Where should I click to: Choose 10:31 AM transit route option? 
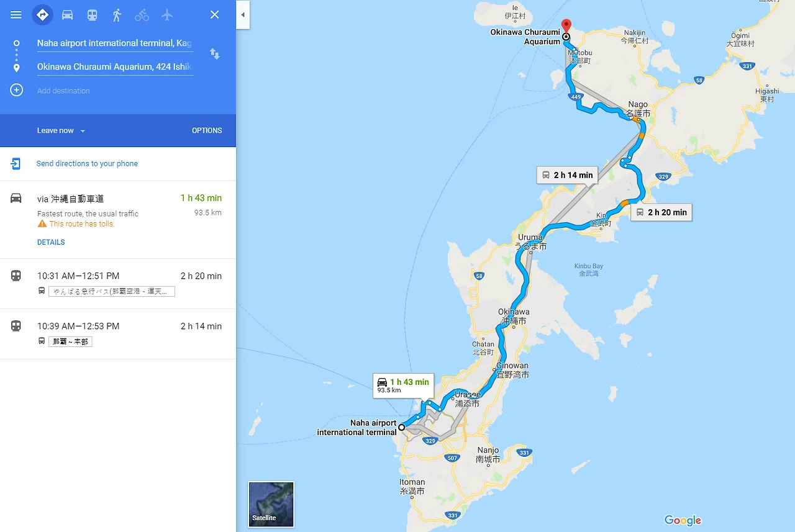[x=118, y=284]
